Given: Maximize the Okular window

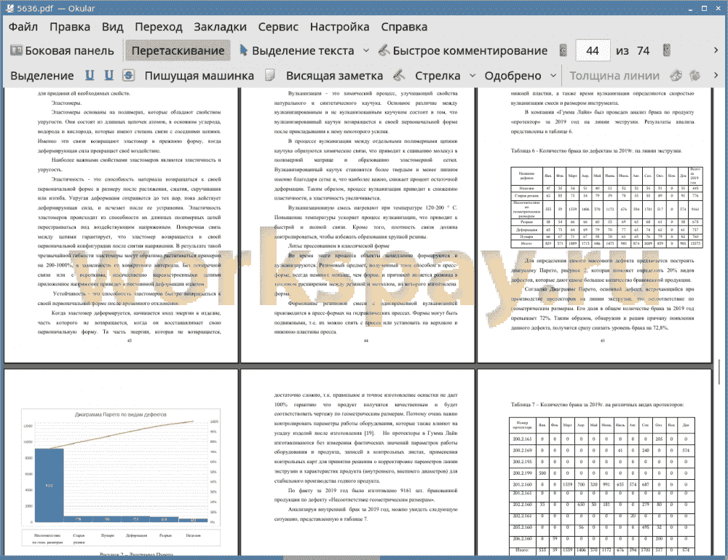Looking at the screenshot, I should tap(704, 8).
